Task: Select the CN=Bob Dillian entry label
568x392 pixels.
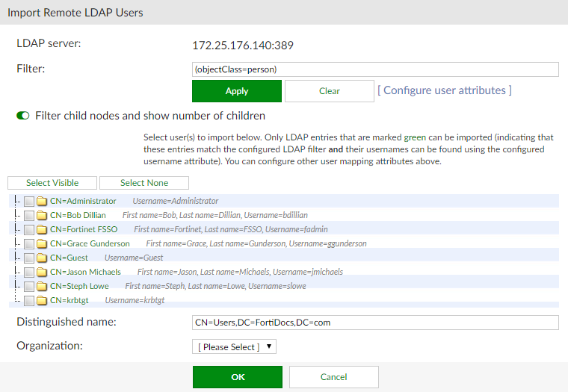Action: click(x=78, y=215)
